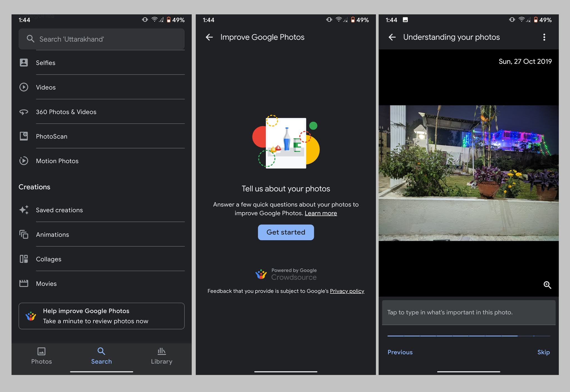
Task: Open the Selfies list entry
Action: (102, 63)
